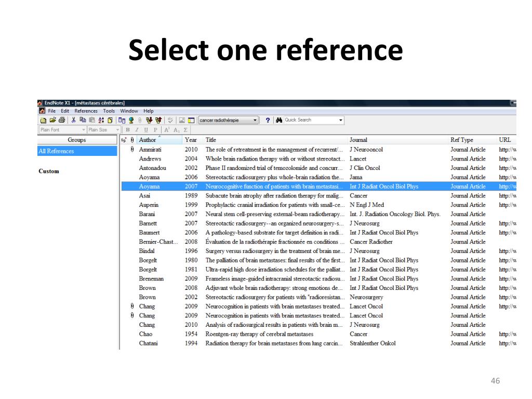This screenshot has height=399, width=532.
Task: Click the paperclip attachment column header
Action: [x=132, y=140]
